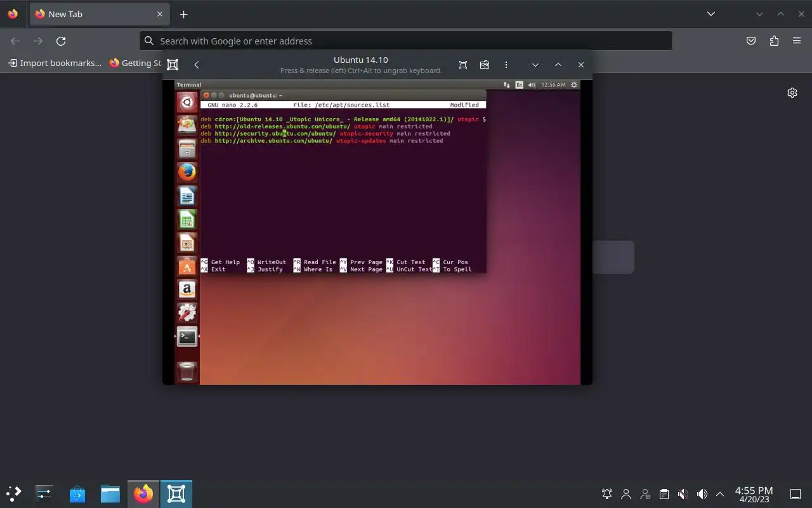
Task: Open the notifications bell in system tray
Action: 607,493
